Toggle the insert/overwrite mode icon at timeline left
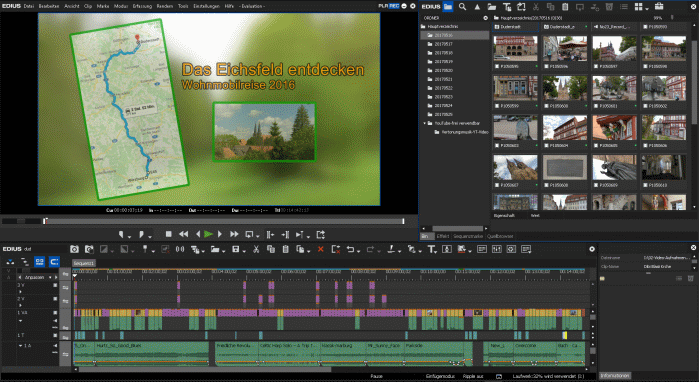 (x=10, y=262)
